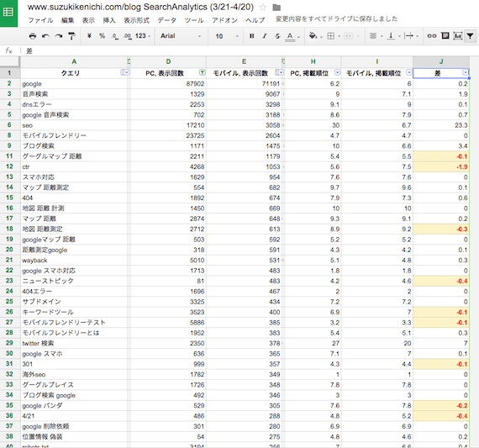Click the print icon in toolbar

tap(33, 36)
